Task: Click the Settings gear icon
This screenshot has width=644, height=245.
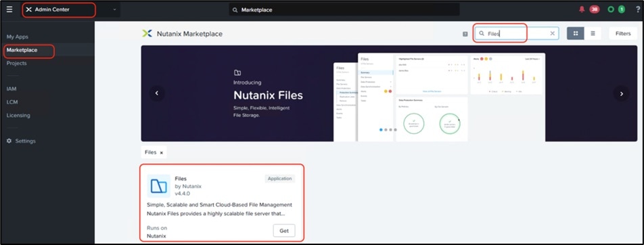Action: click(x=9, y=141)
